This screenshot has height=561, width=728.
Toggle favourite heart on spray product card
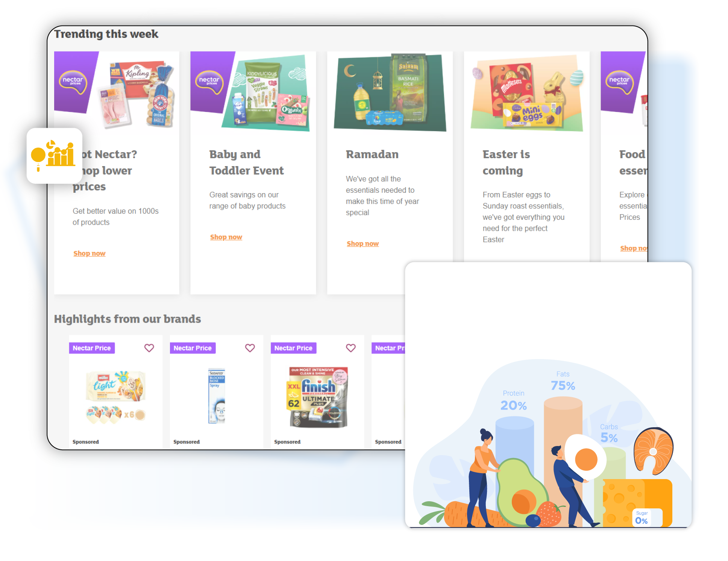(x=250, y=348)
